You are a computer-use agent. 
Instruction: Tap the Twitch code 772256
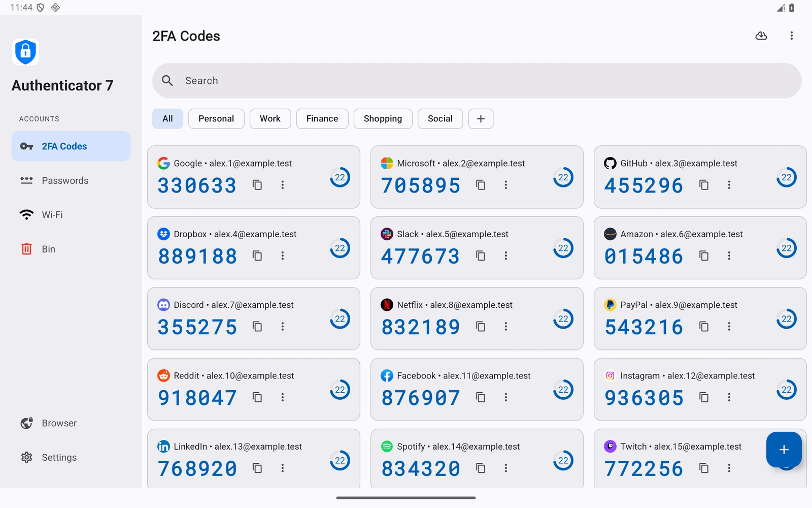pyautogui.click(x=644, y=468)
